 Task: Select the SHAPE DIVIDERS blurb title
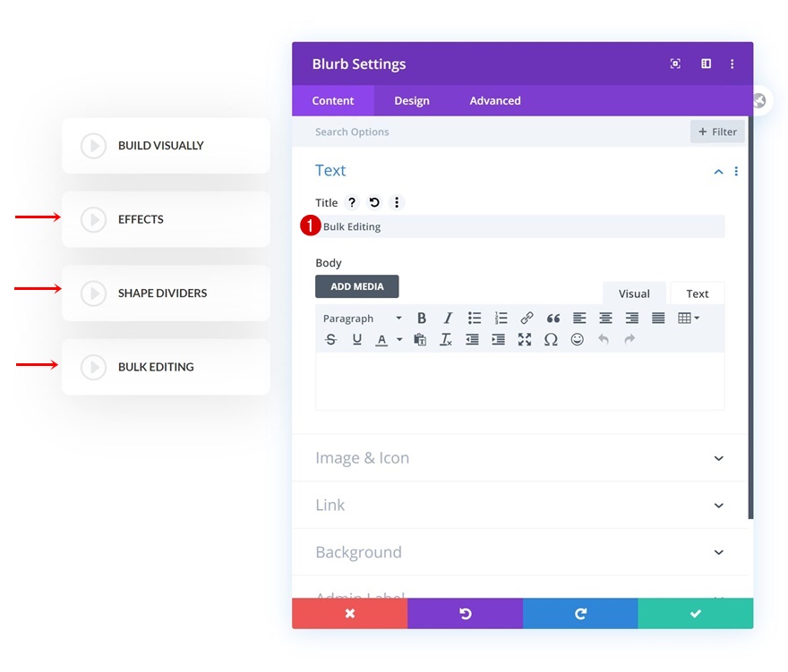[162, 293]
